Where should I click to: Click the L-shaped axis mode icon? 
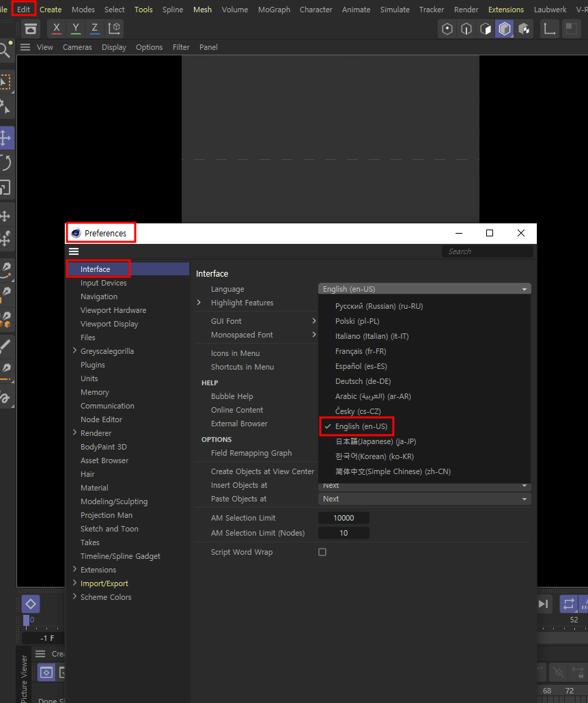click(x=549, y=29)
